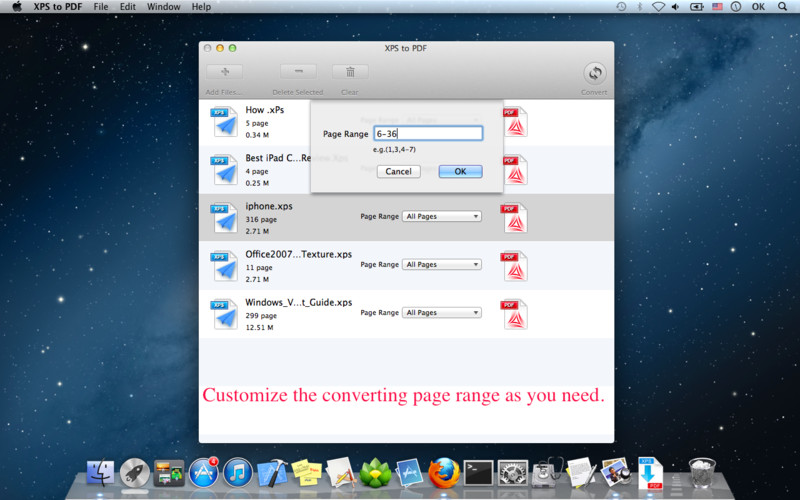Open the Trash in the dock

703,472
